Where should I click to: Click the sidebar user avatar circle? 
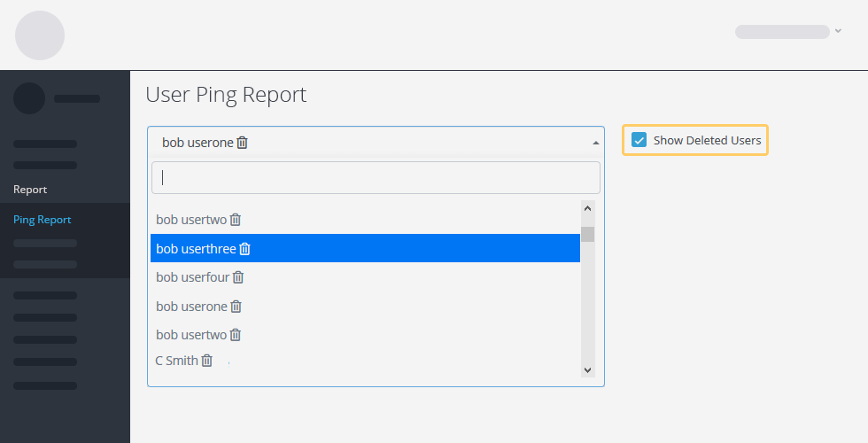tap(29, 98)
